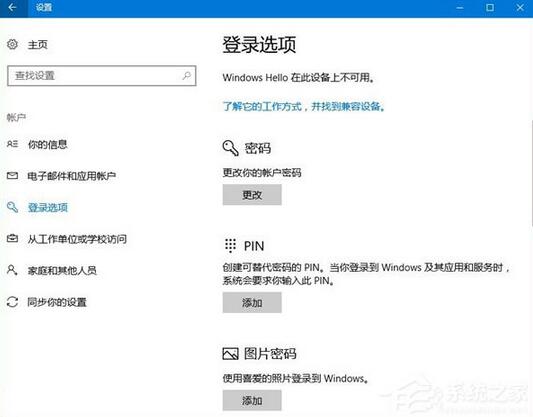
Task: Open 同步你的设置 page
Action: point(57,302)
